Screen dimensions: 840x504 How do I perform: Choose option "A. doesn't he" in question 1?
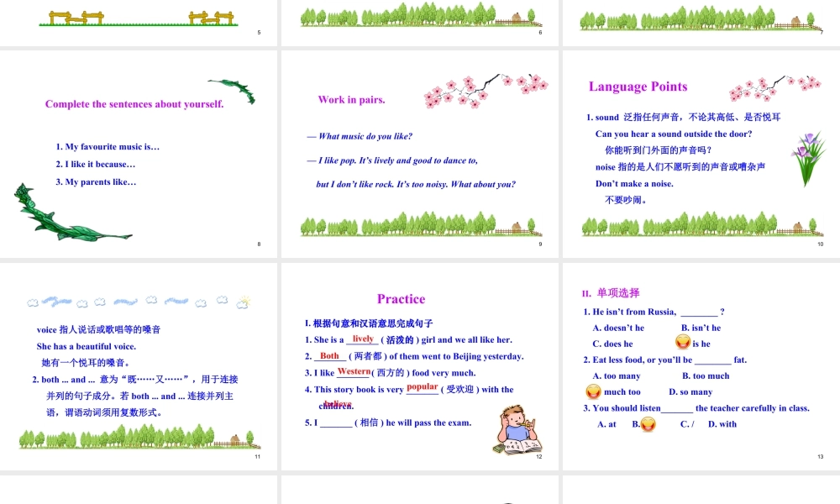(x=618, y=328)
